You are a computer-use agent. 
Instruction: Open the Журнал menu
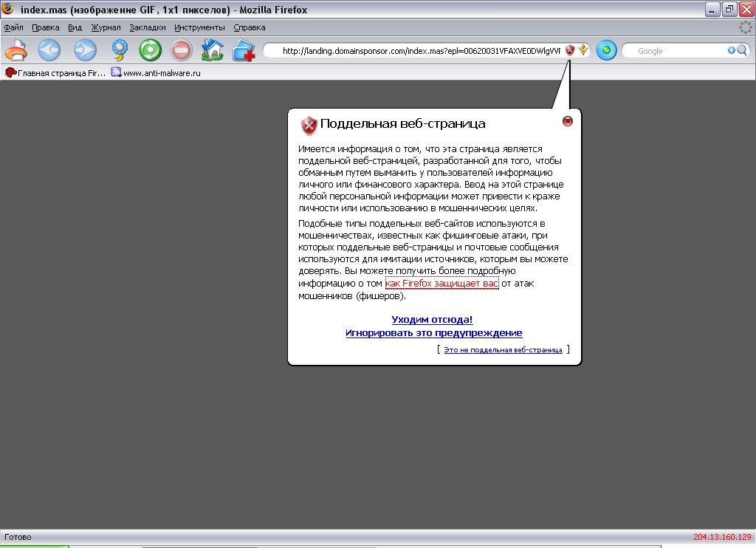[106, 27]
